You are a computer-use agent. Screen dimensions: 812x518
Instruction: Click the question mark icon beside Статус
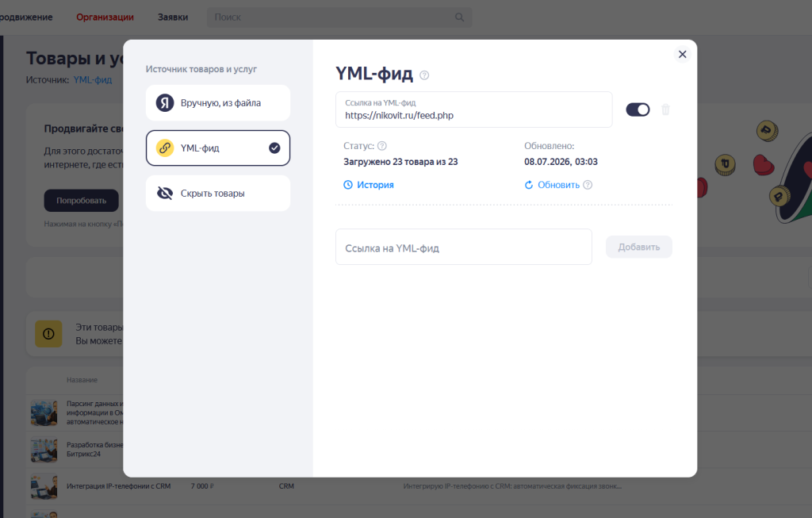[x=382, y=145]
